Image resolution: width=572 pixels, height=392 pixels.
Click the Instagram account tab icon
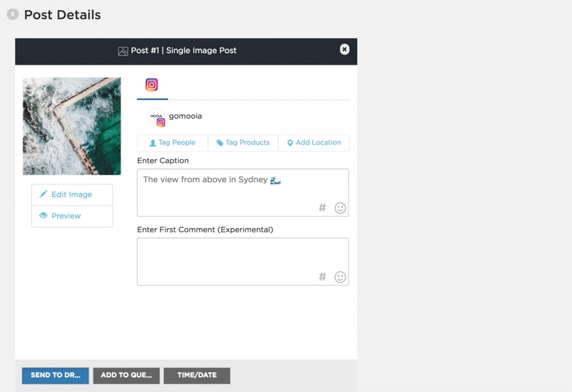pos(152,85)
